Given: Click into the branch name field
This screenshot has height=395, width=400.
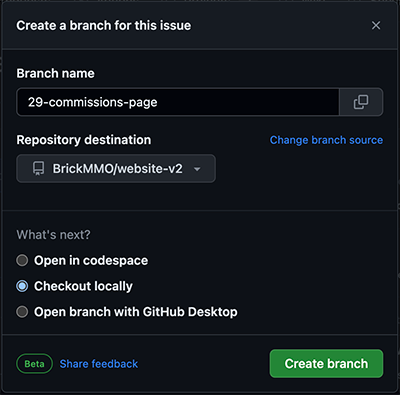Looking at the screenshot, I should 178,102.
